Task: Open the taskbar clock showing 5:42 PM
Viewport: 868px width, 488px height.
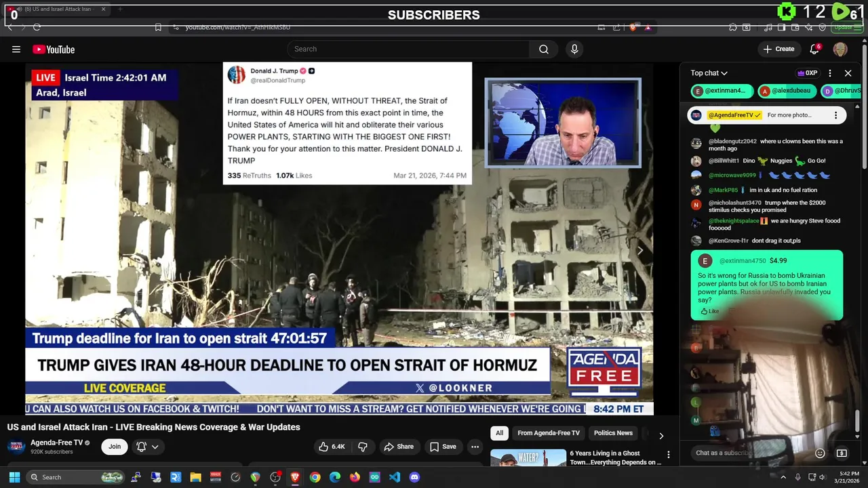Action: 848,477
